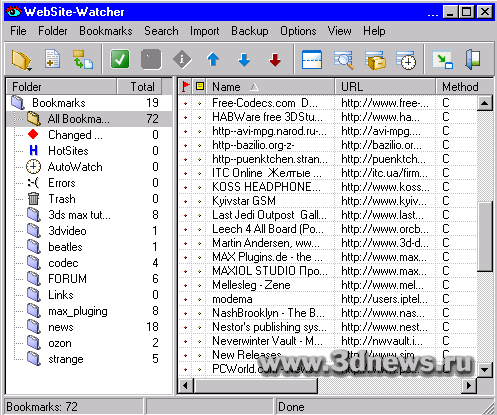Open the File menu
This screenshot has width=497, height=415.
coord(18,31)
